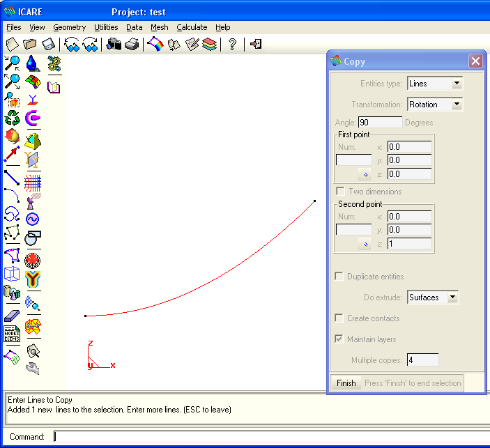Open the Geometry menu
The height and width of the screenshot is (448, 490).
tap(70, 27)
